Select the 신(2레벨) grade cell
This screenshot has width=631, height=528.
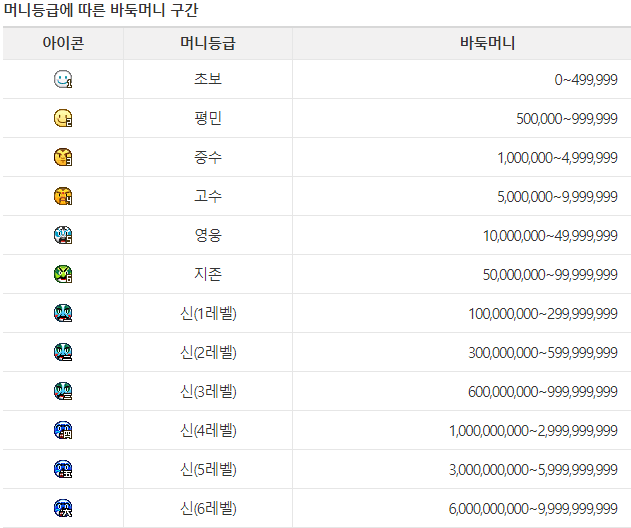pos(208,353)
